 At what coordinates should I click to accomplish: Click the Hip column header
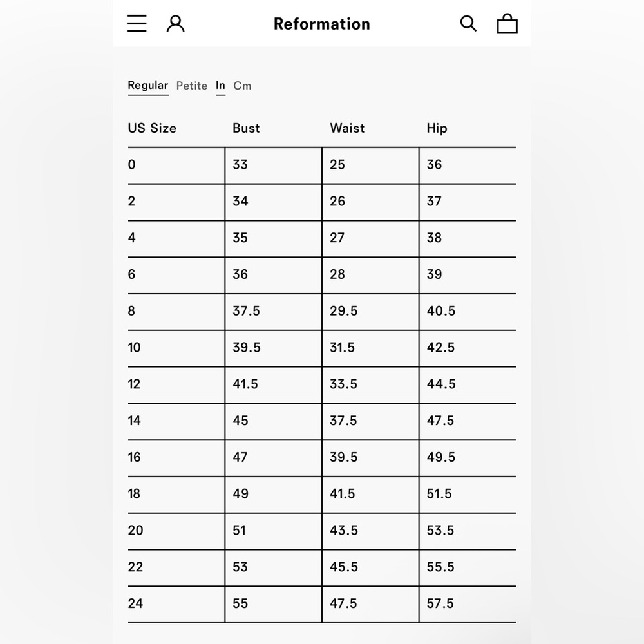[x=437, y=128]
